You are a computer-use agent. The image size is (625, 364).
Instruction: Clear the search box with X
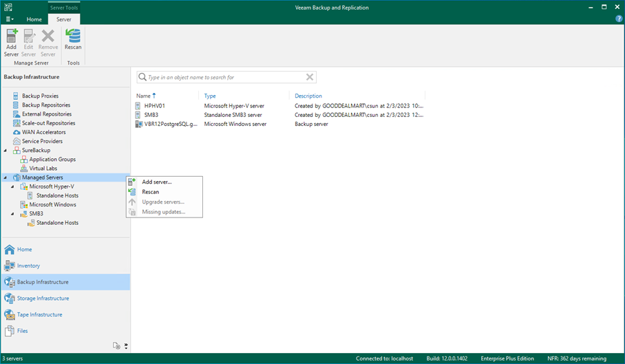309,77
